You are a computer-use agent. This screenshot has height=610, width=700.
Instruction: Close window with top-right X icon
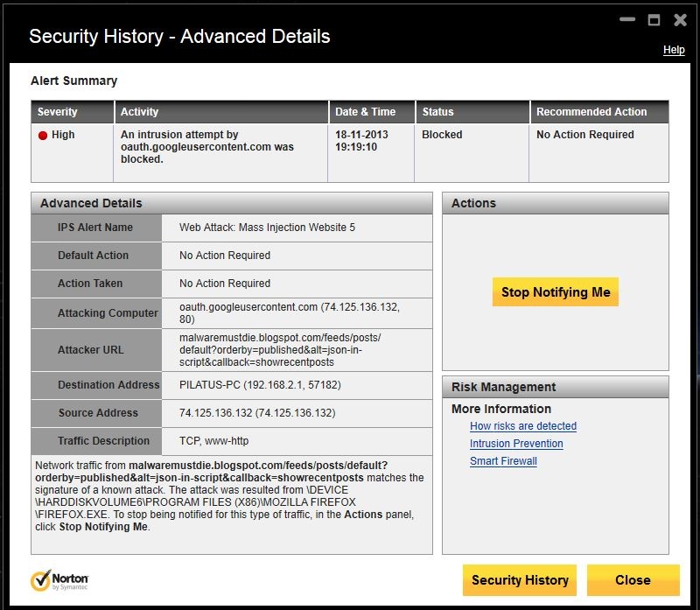pos(680,19)
